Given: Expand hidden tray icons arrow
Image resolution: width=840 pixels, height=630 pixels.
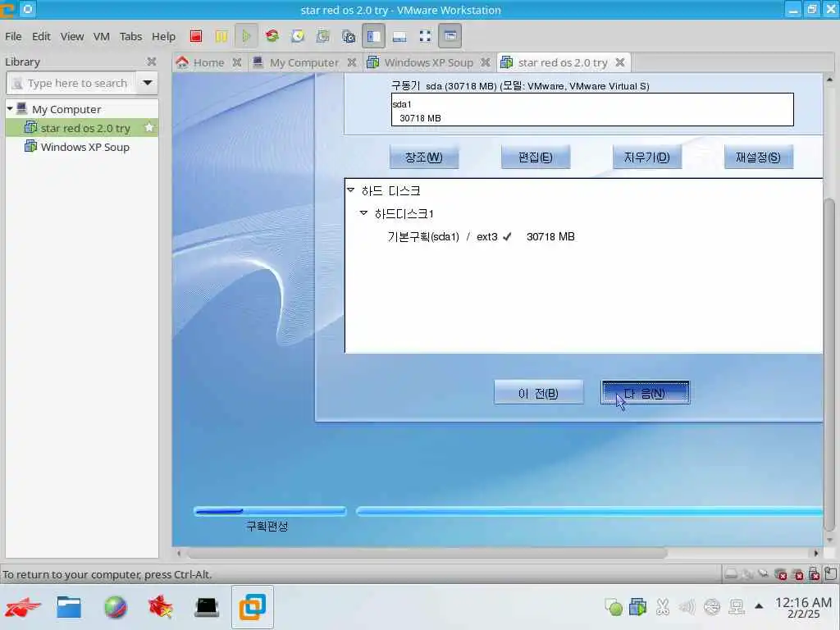Looking at the screenshot, I should pos(759,606).
